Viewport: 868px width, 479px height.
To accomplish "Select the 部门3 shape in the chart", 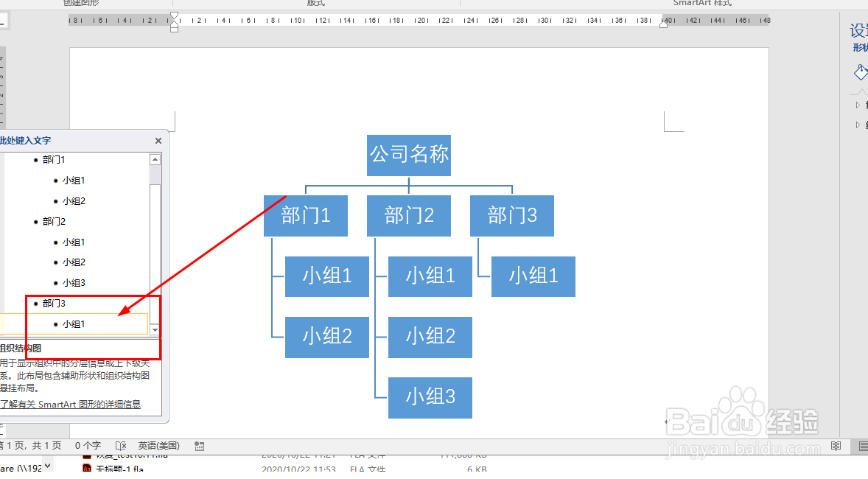I will 512,215.
